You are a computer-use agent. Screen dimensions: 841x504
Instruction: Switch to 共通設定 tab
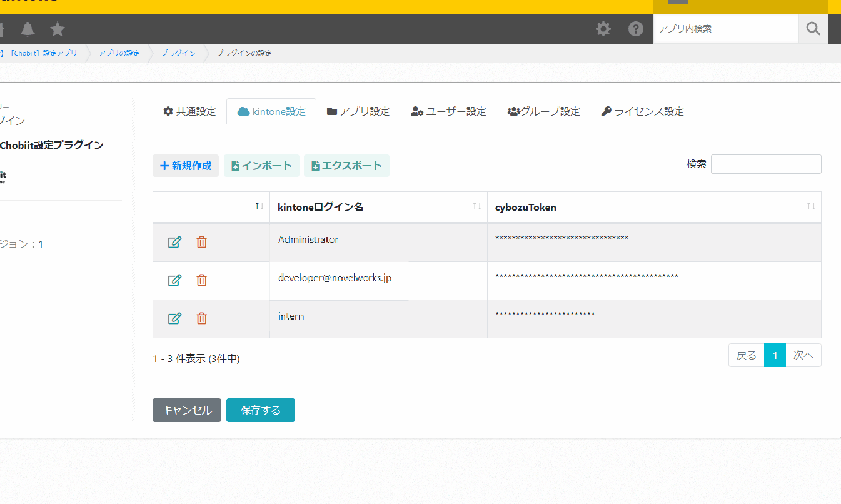(189, 111)
